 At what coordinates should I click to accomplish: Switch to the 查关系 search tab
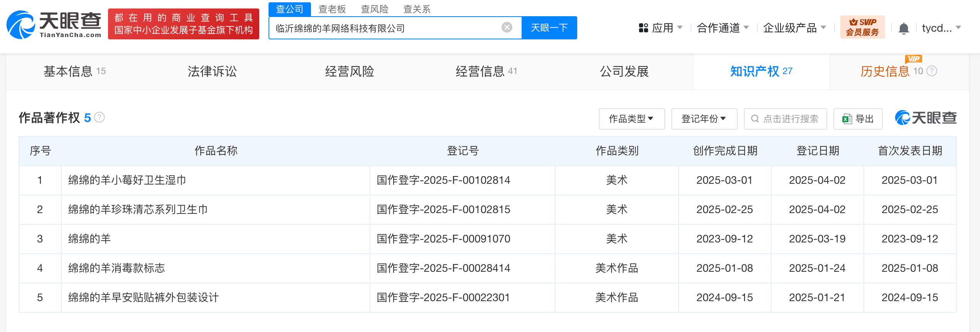417,9
